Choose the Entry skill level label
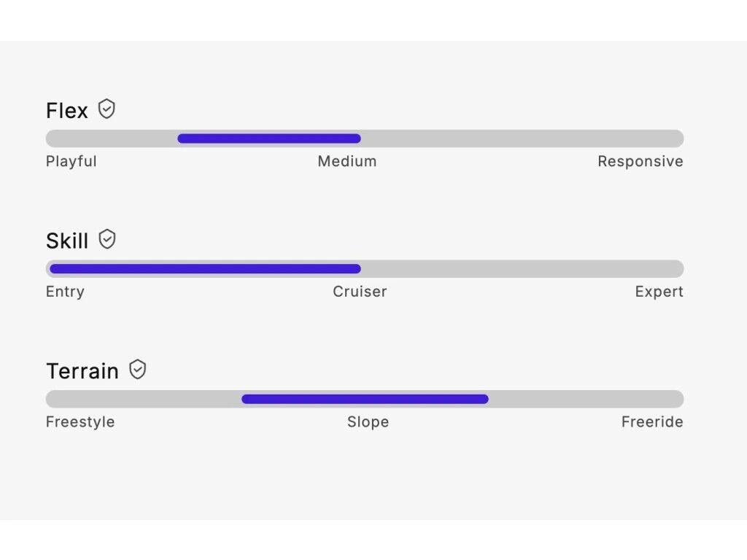747x560 pixels. [x=66, y=292]
